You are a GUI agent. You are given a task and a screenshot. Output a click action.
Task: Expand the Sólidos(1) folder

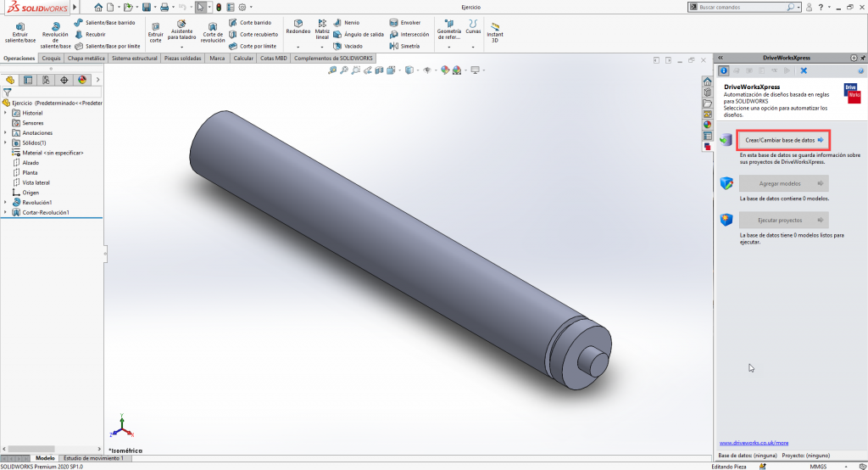[x=6, y=143]
